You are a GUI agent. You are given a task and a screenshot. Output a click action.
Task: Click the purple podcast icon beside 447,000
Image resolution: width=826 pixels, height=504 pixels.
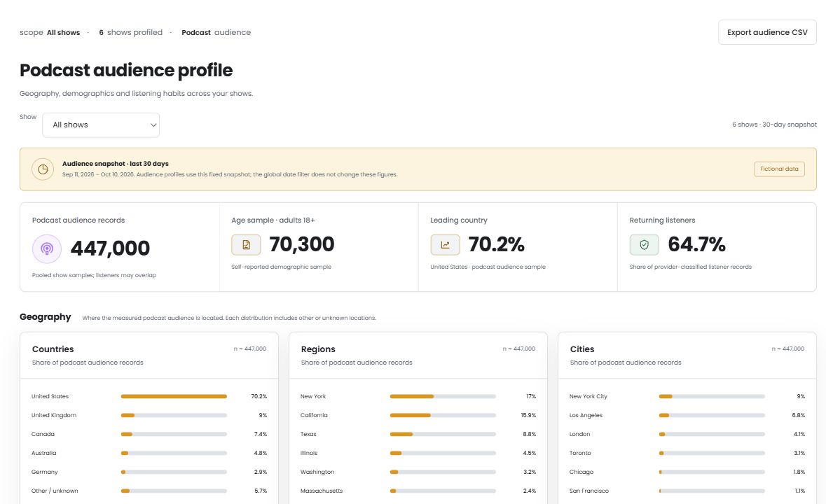(47, 248)
